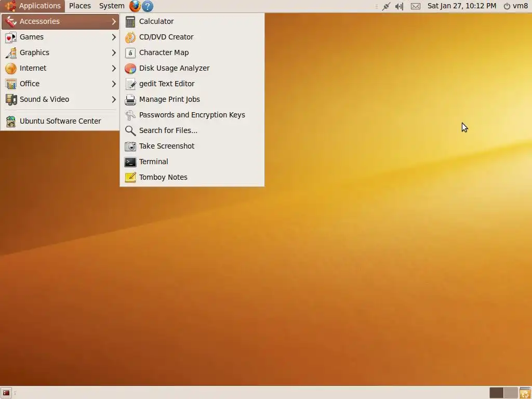Choose the Character Map entry

pyautogui.click(x=192, y=52)
